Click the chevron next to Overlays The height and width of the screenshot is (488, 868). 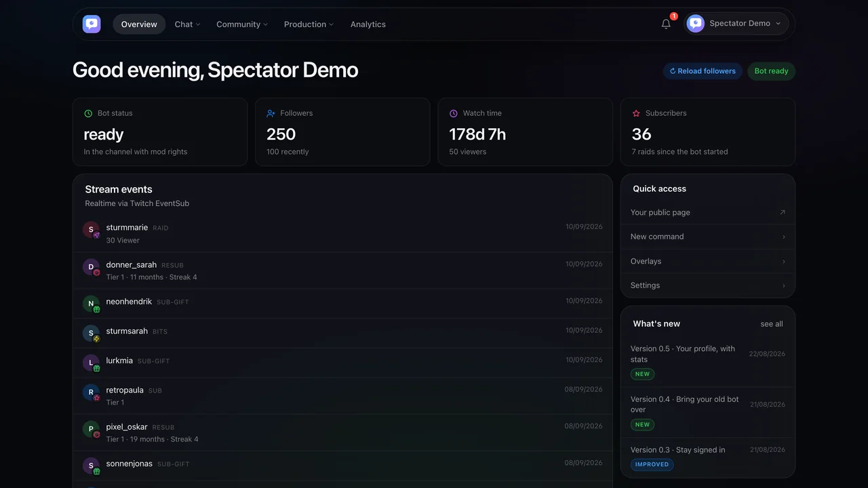(x=784, y=262)
